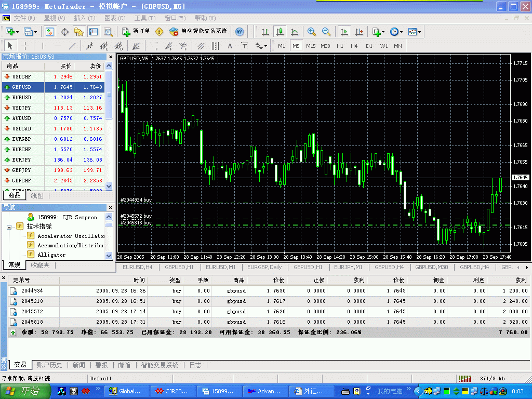Select the text label 'A' tool
Image resolution: width=532 pixels, height=399 pixels.
[230, 46]
